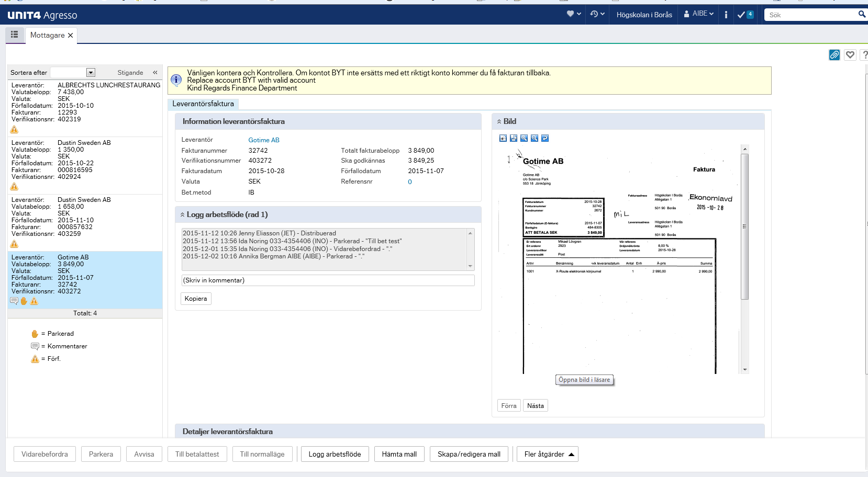The height and width of the screenshot is (477, 868).
Task: Add page to favorites with heart icon
Action: (x=850, y=55)
